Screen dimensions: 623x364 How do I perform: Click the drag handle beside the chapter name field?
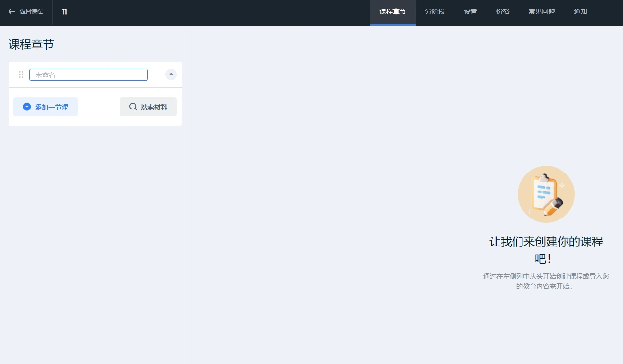[21, 74]
